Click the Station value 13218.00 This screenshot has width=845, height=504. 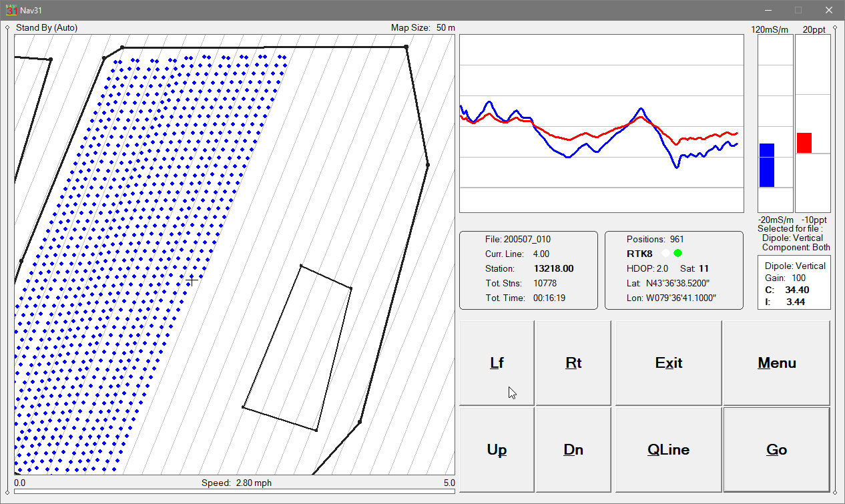coord(553,268)
